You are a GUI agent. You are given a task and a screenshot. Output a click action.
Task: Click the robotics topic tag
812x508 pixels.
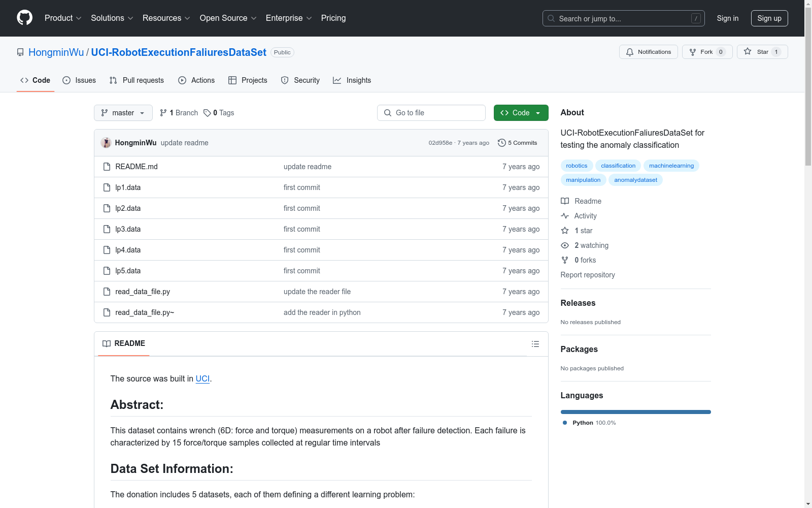coord(577,166)
